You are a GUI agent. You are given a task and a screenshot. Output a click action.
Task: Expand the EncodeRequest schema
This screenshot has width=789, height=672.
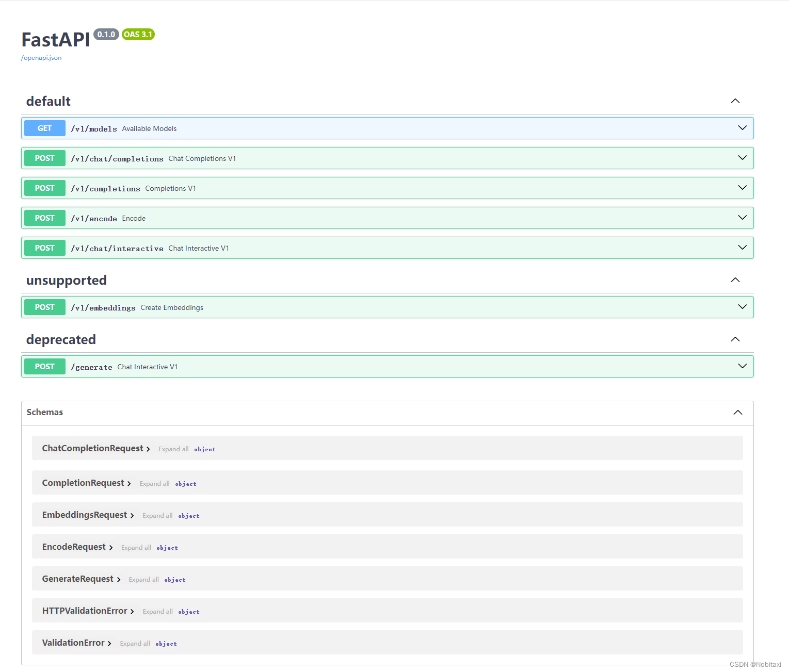[x=77, y=547]
